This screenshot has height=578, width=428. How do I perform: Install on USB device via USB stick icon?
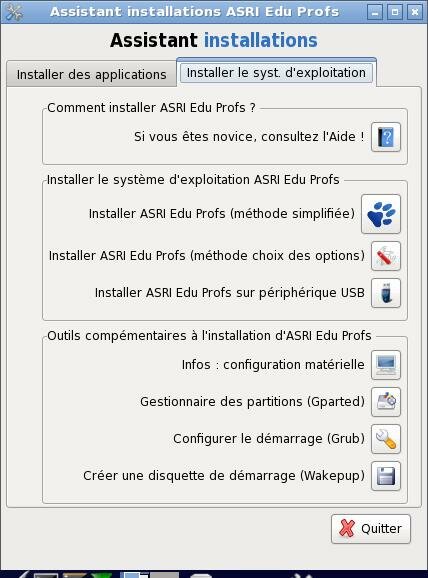[x=386, y=293]
